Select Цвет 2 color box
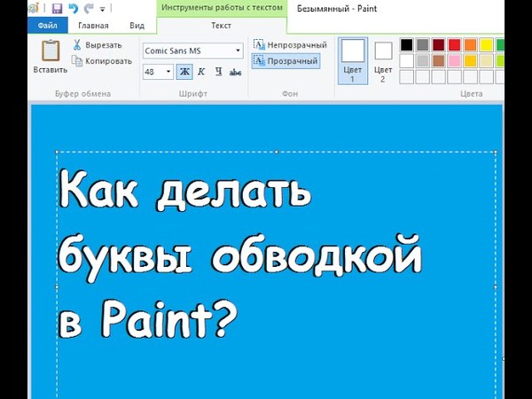This screenshot has width=532, height=399. pyautogui.click(x=383, y=61)
